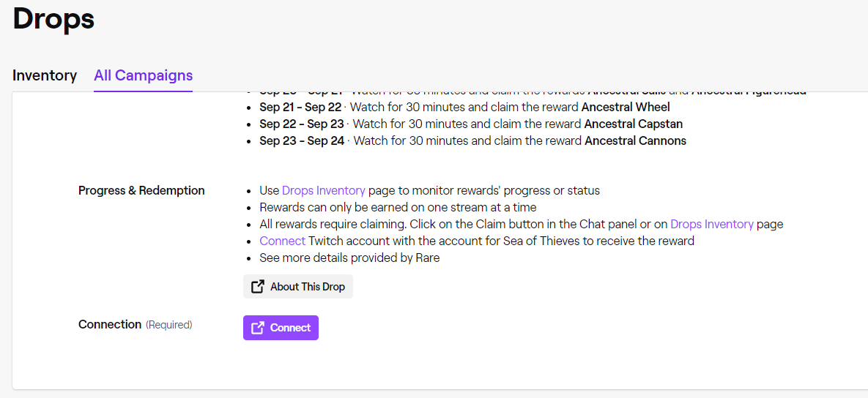Click the Sep 22 - Sep 23 date range
Viewport: 868px width, 398px height.
pyautogui.click(x=301, y=124)
